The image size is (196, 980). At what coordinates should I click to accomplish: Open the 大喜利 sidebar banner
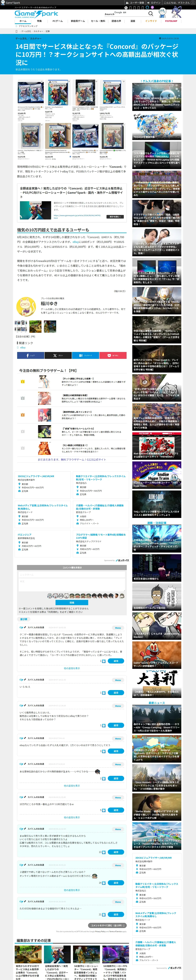tap(157, 684)
